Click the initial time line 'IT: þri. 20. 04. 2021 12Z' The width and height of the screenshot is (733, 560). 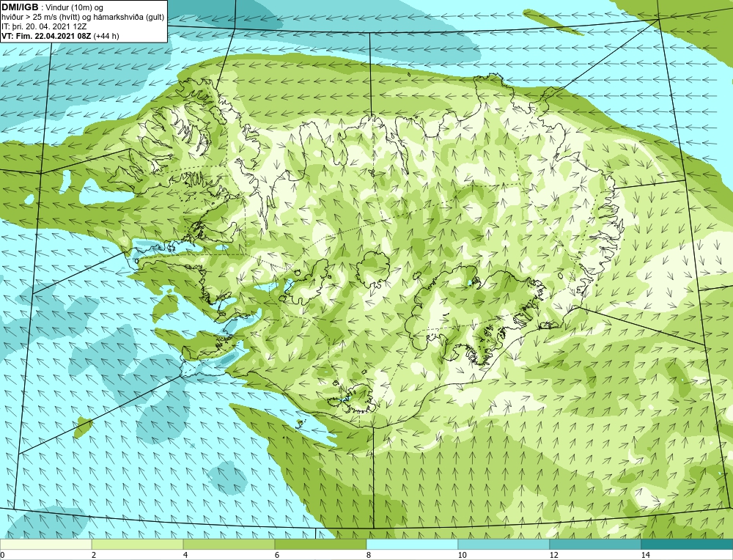pyautogui.click(x=44, y=26)
